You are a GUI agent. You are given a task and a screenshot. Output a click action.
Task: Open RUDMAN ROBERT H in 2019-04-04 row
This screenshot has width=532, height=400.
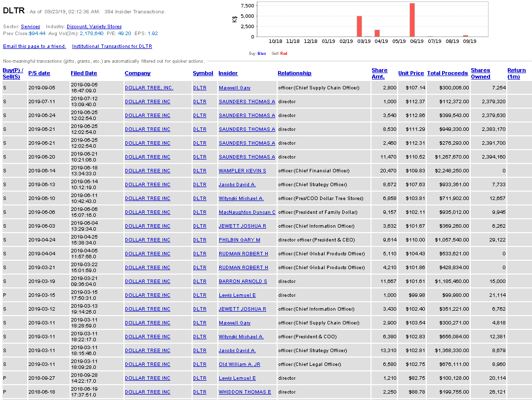pos(243,254)
